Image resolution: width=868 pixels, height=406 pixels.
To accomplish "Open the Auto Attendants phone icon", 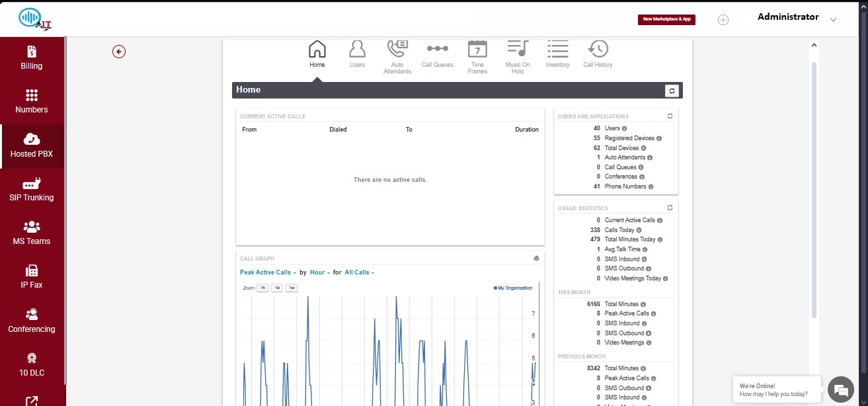I will point(397,50).
